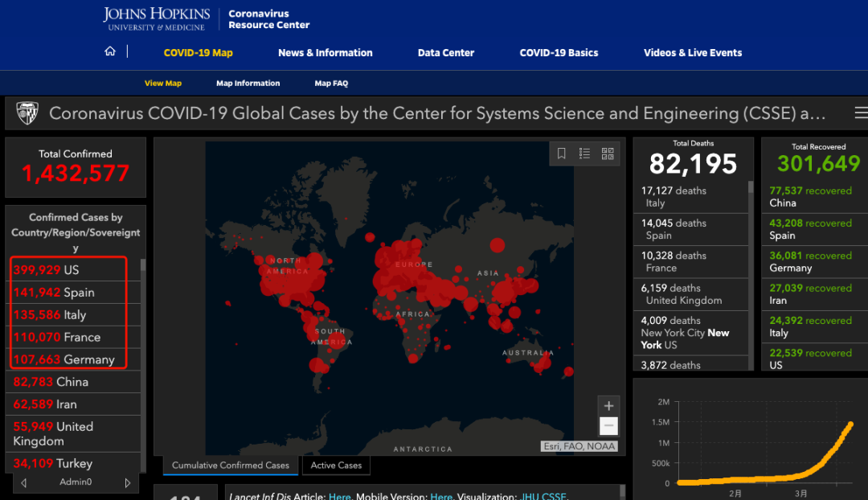Select the China row with 82,783 cases
The image size is (868, 500).
(x=72, y=382)
